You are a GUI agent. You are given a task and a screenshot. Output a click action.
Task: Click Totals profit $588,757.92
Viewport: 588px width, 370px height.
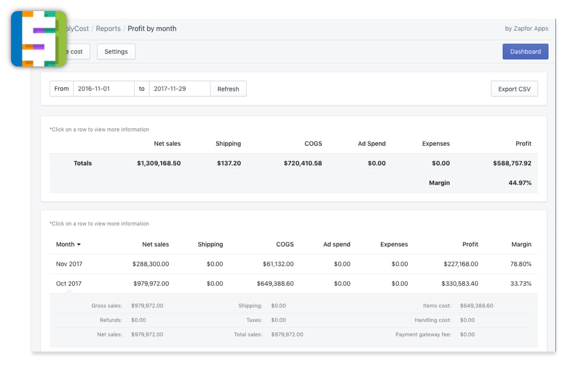512,163
